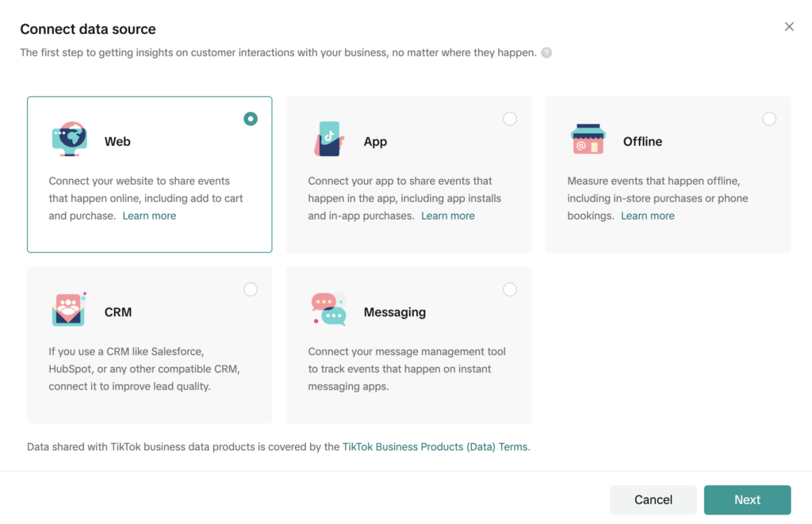The image size is (812, 524).
Task: Select the App radio button
Action: [510, 119]
